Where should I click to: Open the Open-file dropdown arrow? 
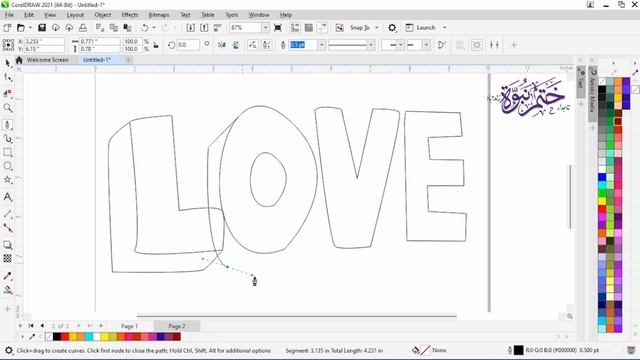[x=30, y=28]
